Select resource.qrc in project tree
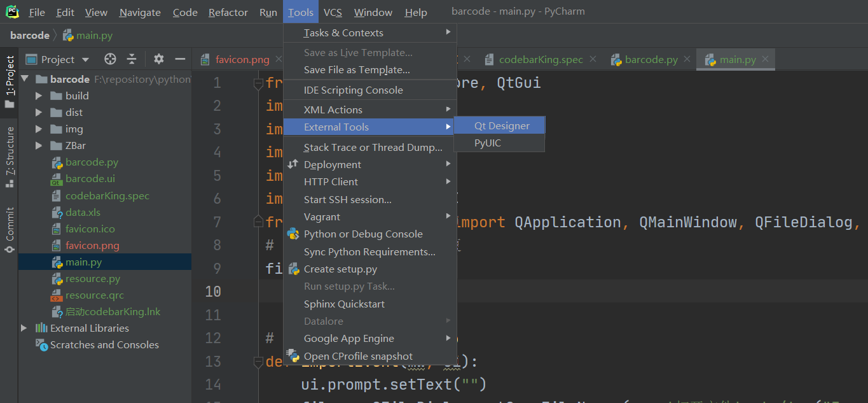 point(95,295)
